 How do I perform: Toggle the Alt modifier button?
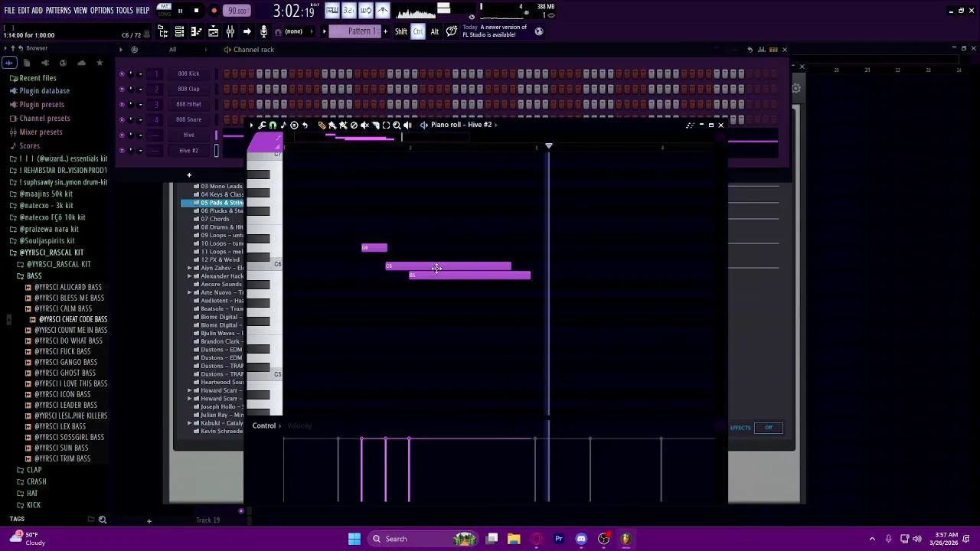434,31
